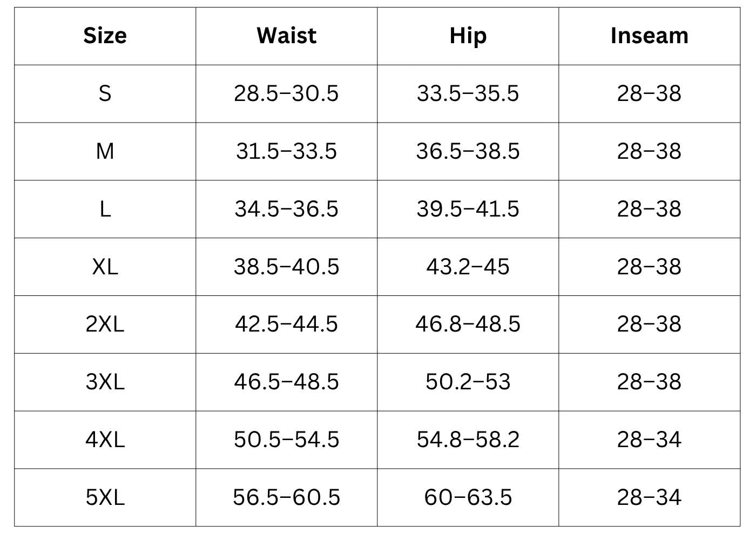Select the Inseam column header
This screenshot has width=756, height=540.
(649, 36)
